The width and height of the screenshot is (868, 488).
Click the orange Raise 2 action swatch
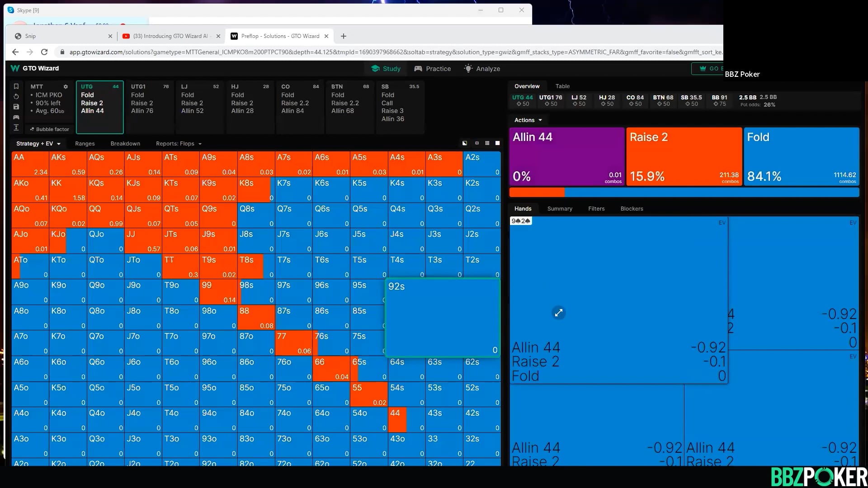click(684, 156)
